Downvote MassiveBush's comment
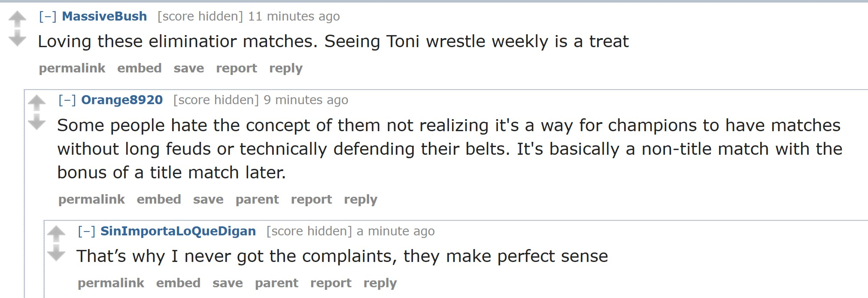This screenshot has width=868, height=298. tap(17, 38)
